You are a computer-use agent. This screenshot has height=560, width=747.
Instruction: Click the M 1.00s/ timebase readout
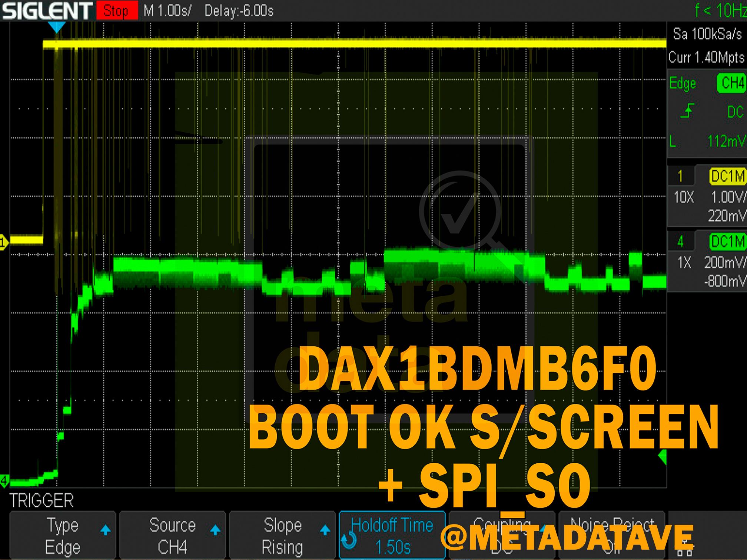pos(167,11)
